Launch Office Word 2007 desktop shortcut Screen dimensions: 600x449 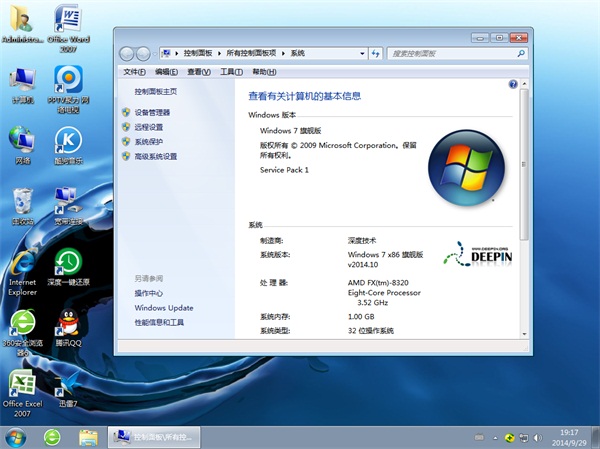click(68, 28)
